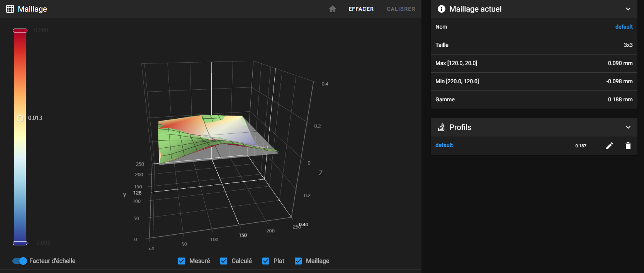Click the home icon in Maillage header
The width and height of the screenshot is (644, 273).
click(332, 9)
